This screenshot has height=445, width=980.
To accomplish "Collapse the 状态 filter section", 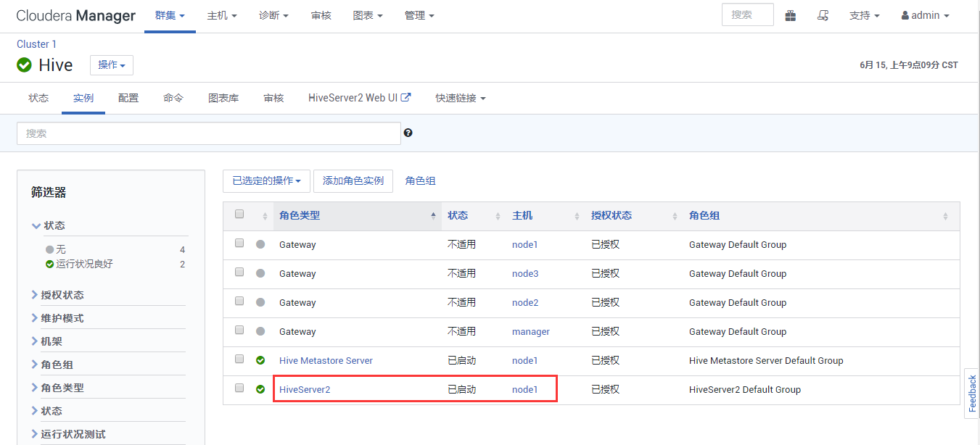I will click(x=48, y=225).
